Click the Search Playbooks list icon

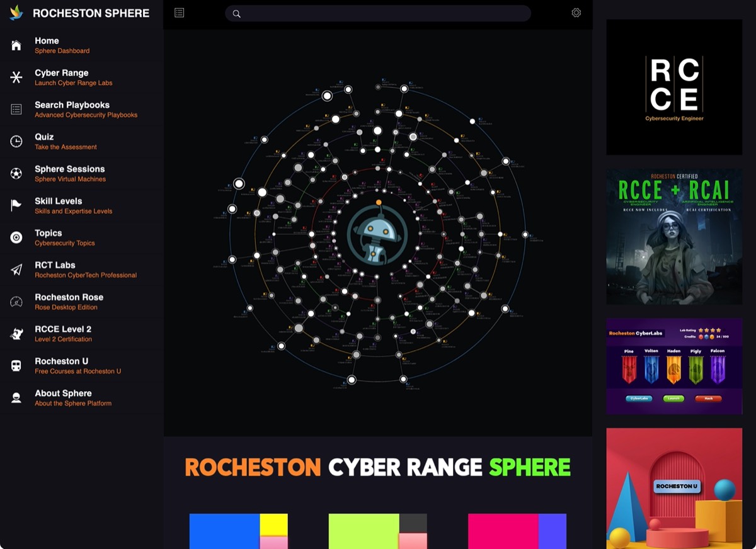click(x=16, y=110)
